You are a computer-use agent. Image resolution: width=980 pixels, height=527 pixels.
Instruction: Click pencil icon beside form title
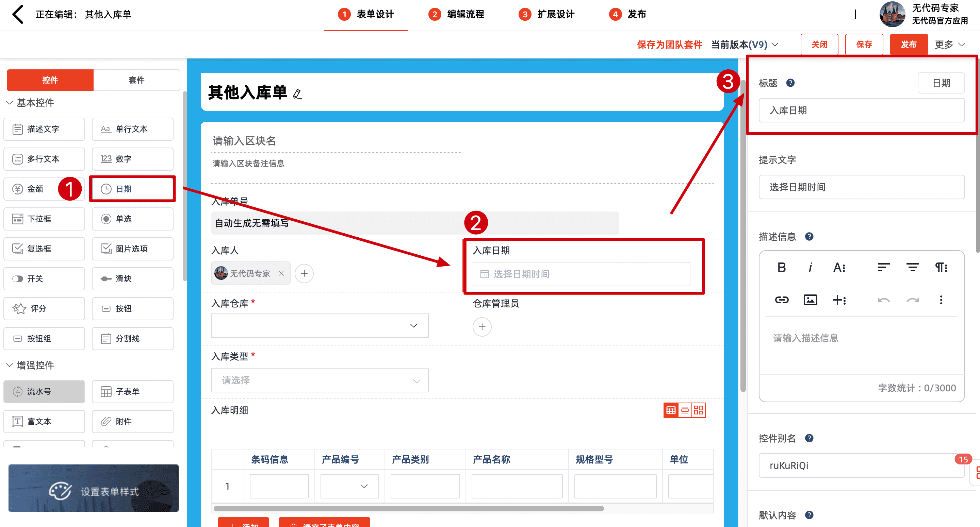click(x=297, y=93)
